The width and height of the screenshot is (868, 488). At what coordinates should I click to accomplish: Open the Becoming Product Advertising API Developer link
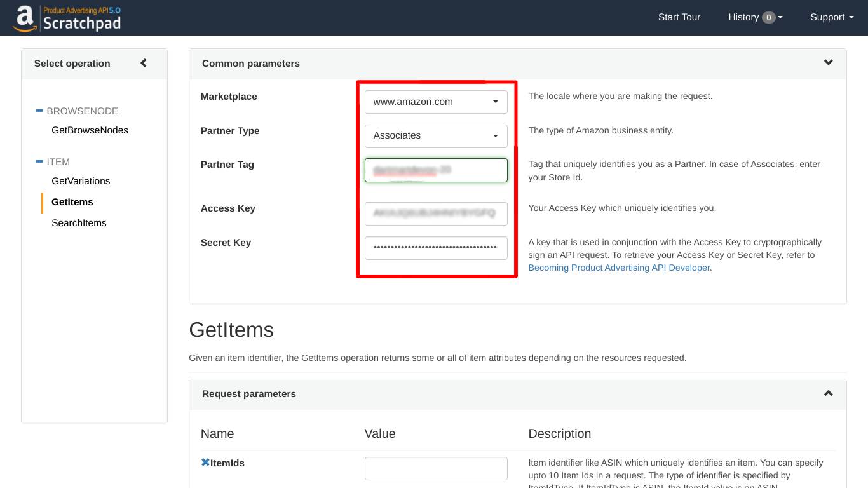point(618,268)
